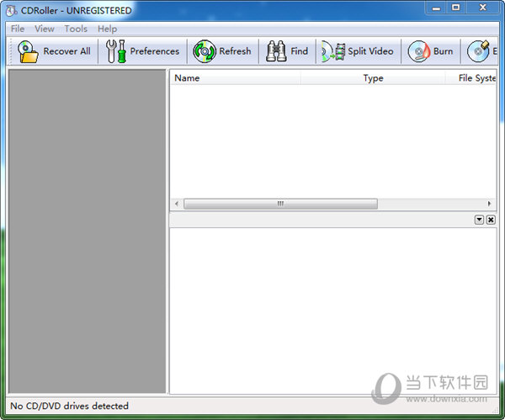Click the Recover All label
Screen dimensions: 505x420
point(67,51)
